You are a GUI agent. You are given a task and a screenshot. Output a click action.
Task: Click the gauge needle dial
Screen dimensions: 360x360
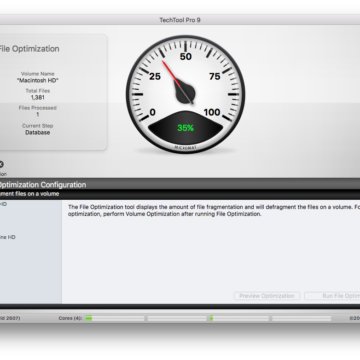(x=185, y=94)
